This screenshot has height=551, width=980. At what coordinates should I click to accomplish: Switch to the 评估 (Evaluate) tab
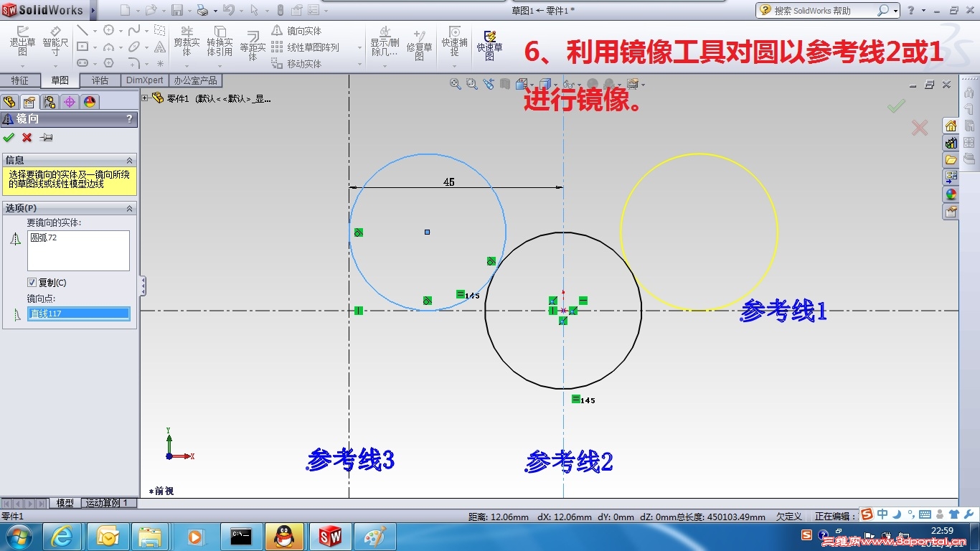[x=100, y=80]
